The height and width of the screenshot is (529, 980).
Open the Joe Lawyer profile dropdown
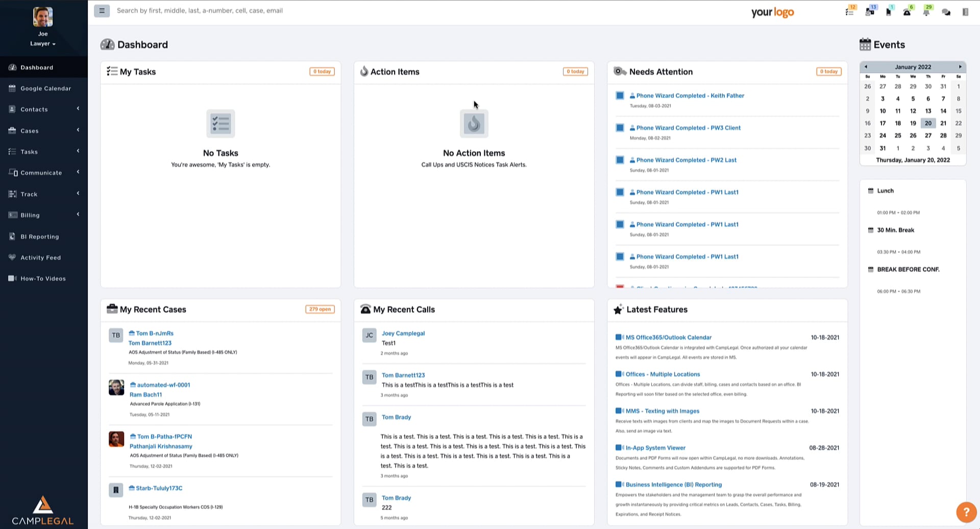point(42,43)
